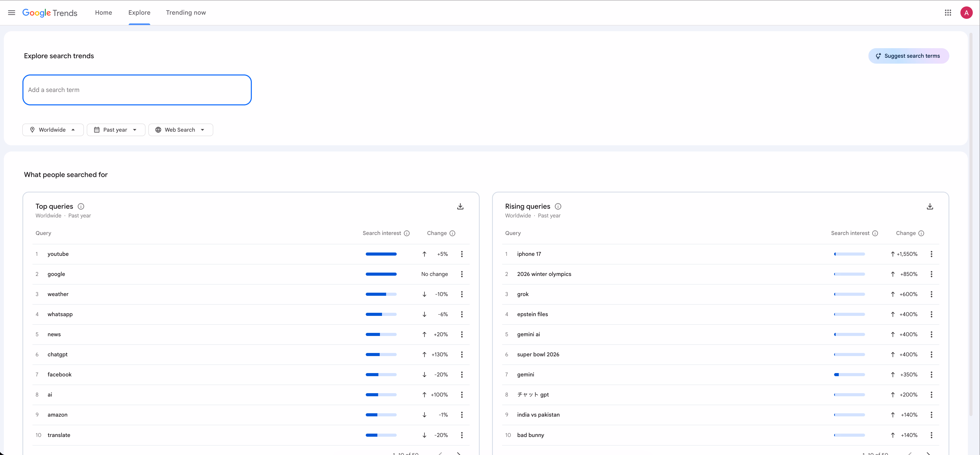Click the Suggest search terms button
Image resolution: width=980 pixels, height=455 pixels.
(x=909, y=55)
